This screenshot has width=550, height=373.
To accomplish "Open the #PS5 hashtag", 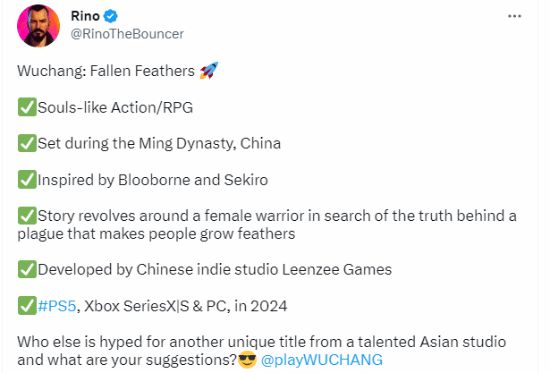I will tap(57, 306).
